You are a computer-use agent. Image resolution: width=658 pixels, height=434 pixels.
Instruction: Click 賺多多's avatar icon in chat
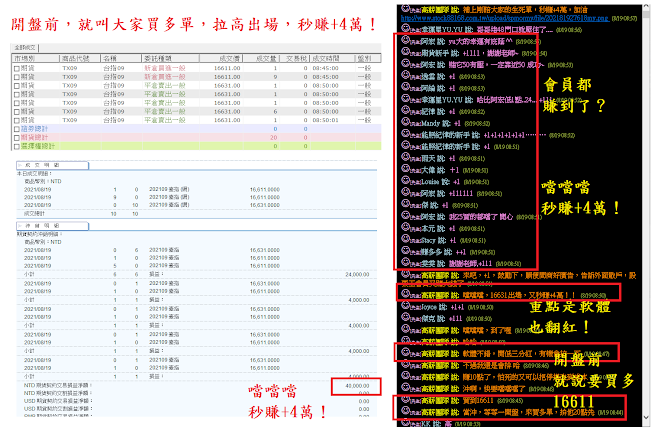405,251
